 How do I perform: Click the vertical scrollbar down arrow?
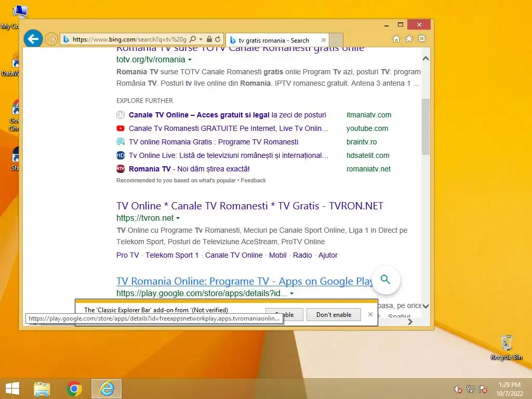(426, 306)
